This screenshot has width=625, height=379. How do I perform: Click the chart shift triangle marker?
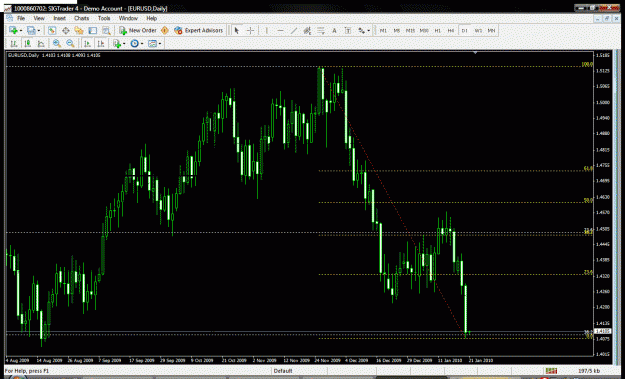coord(475,53)
